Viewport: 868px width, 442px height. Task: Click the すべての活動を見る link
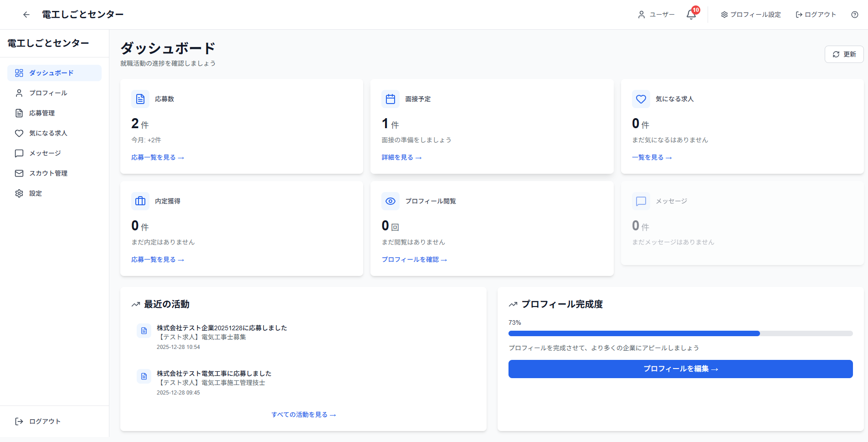[x=303, y=414]
